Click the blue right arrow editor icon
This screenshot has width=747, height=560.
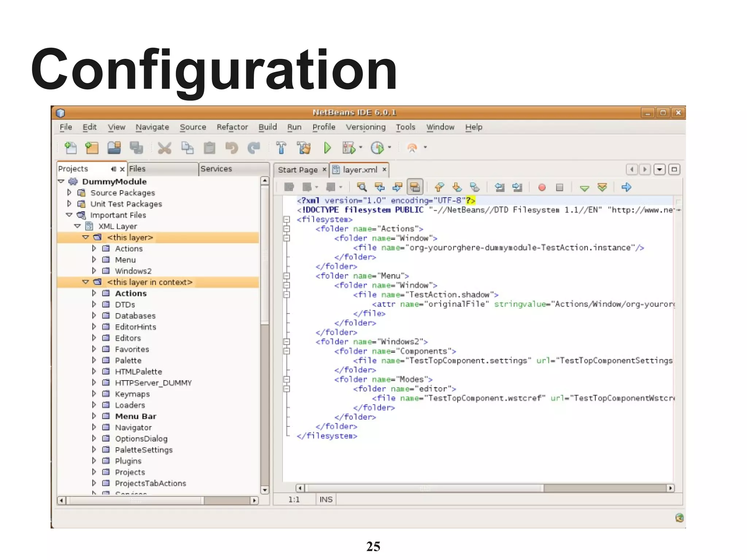(626, 187)
